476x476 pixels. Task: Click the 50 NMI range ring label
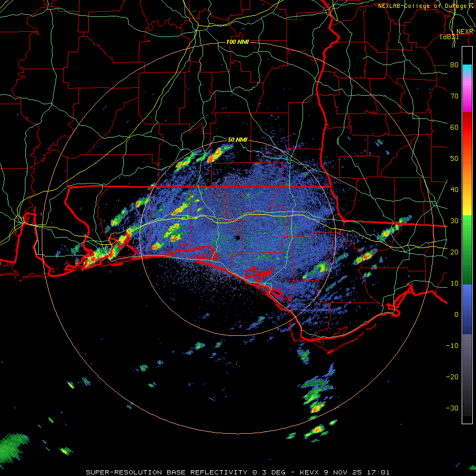click(x=237, y=140)
